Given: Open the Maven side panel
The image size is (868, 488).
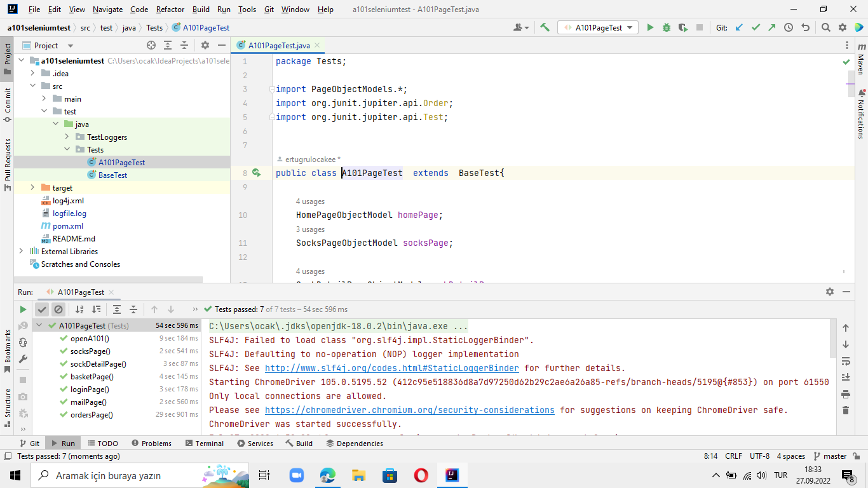Looking at the screenshot, I should pyautogui.click(x=861, y=60).
